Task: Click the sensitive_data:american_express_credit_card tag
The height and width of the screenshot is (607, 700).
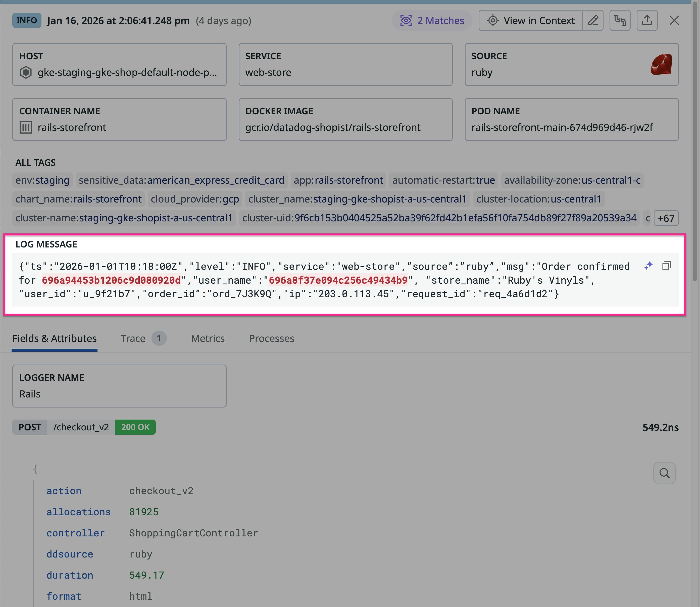Action: pyautogui.click(x=181, y=180)
